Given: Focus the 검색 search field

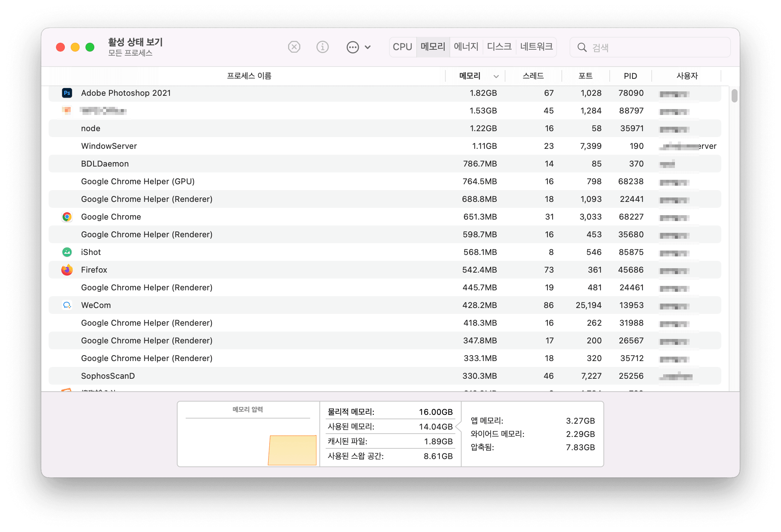Looking at the screenshot, I should [650, 47].
